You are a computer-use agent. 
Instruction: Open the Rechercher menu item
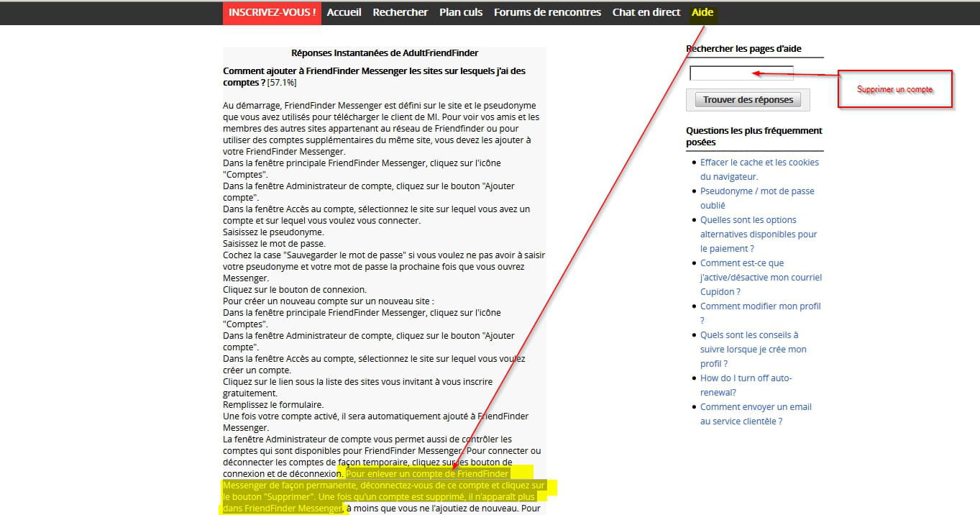400,12
